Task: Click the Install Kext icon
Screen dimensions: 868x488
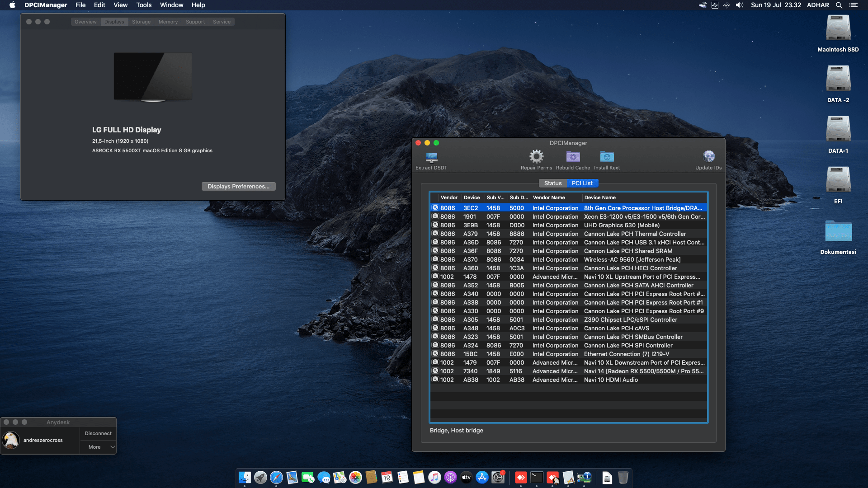Action: click(x=607, y=157)
